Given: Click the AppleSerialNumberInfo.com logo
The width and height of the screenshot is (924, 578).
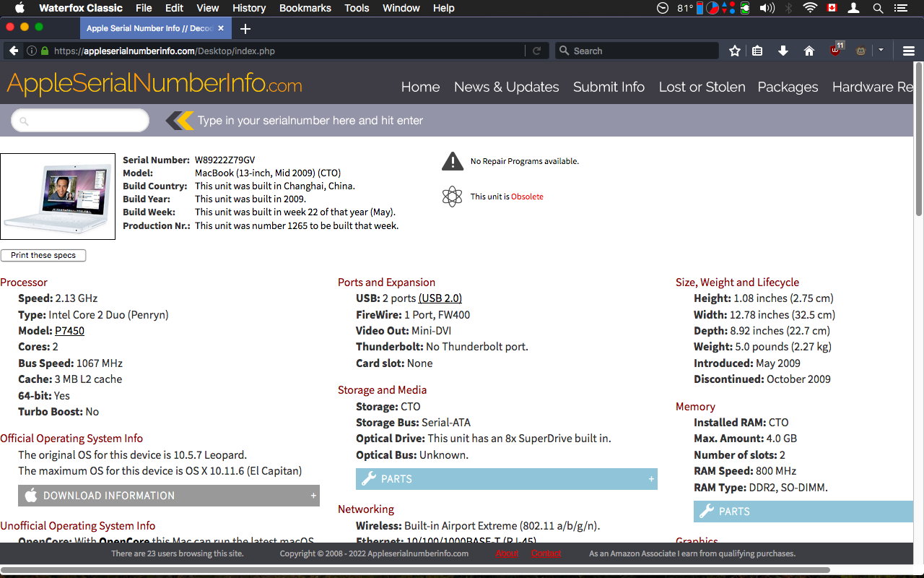Looking at the screenshot, I should 154,84.
